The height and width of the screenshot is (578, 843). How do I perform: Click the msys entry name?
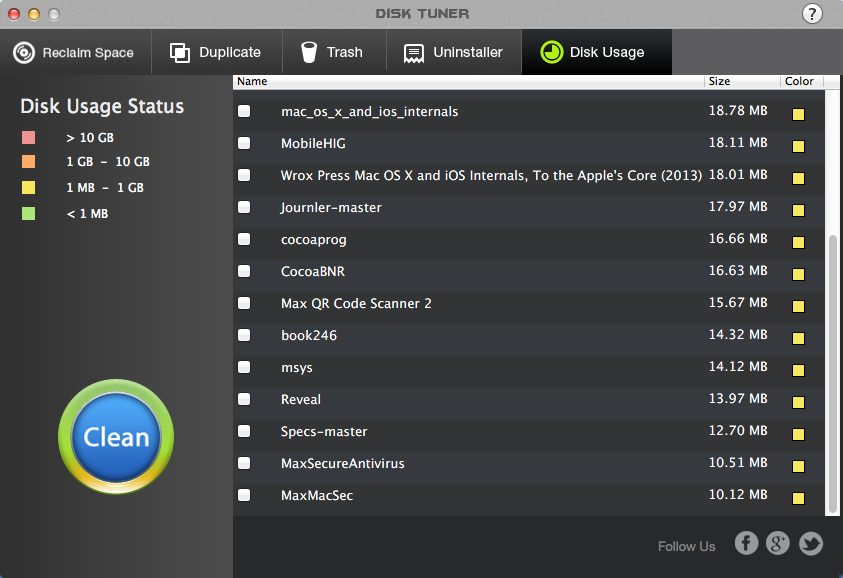(296, 368)
